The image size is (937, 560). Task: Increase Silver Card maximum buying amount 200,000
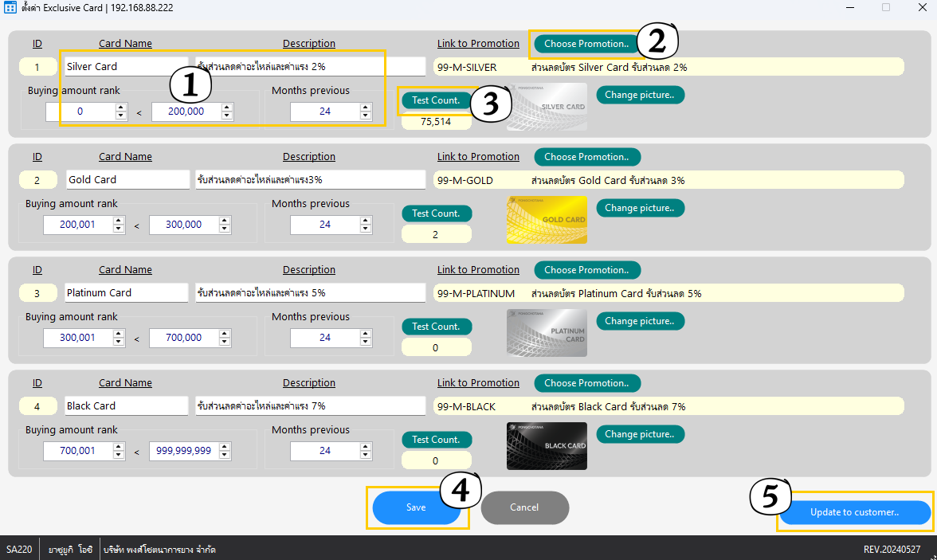click(x=226, y=108)
